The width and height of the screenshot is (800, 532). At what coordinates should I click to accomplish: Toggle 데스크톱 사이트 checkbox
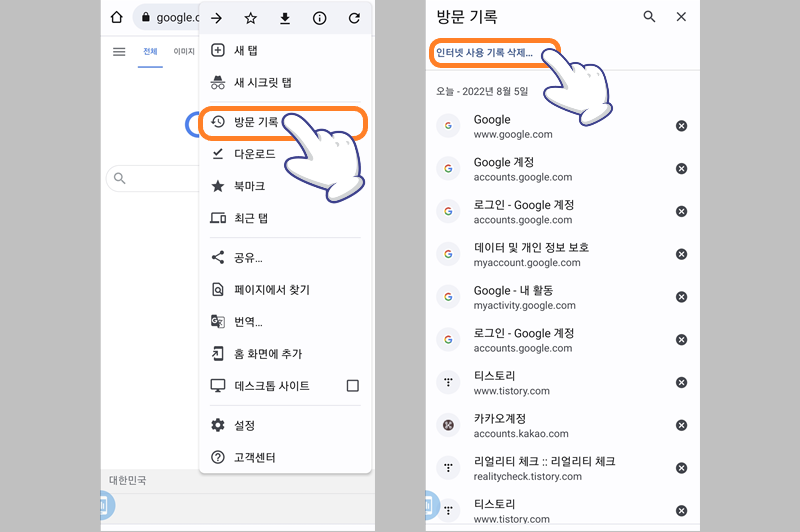353,386
